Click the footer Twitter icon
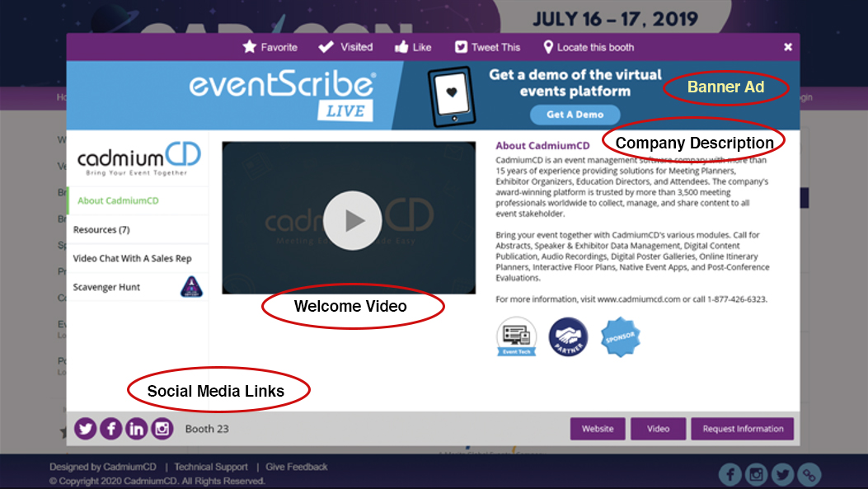The width and height of the screenshot is (868, 489). coord(782,475)
